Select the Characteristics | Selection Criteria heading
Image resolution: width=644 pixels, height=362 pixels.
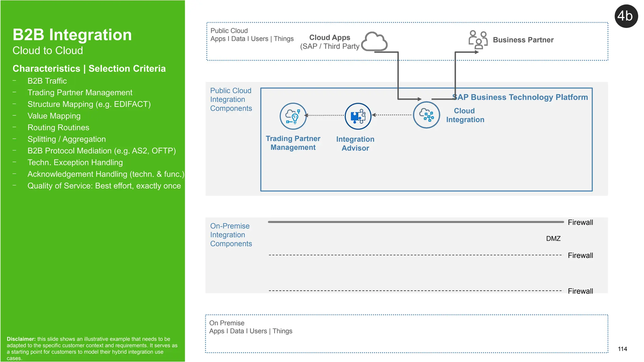click(89, 69)
